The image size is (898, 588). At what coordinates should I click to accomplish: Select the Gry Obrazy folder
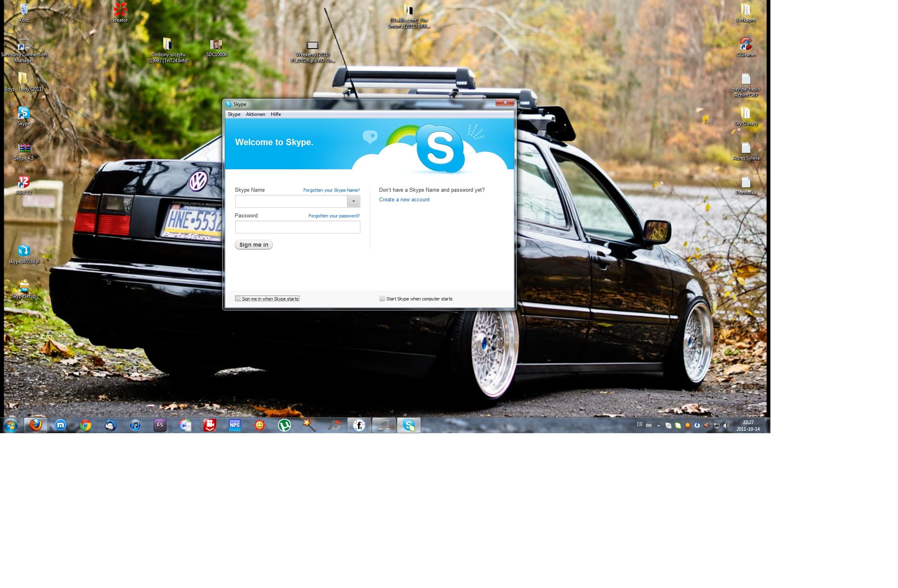(746, 116)
